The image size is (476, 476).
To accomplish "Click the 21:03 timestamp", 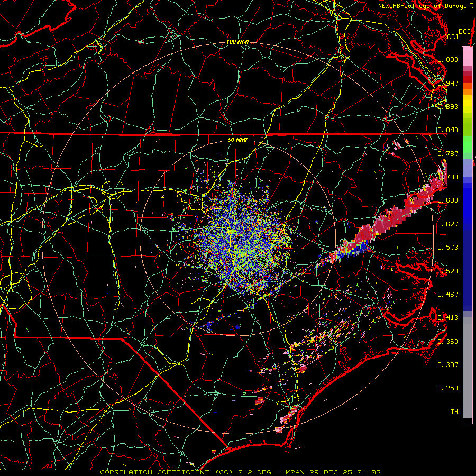I will (368, 472).
